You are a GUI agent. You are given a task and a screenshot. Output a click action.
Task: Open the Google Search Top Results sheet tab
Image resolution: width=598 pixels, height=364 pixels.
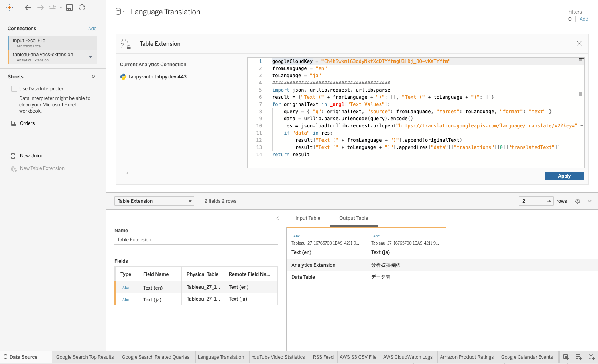85,357
